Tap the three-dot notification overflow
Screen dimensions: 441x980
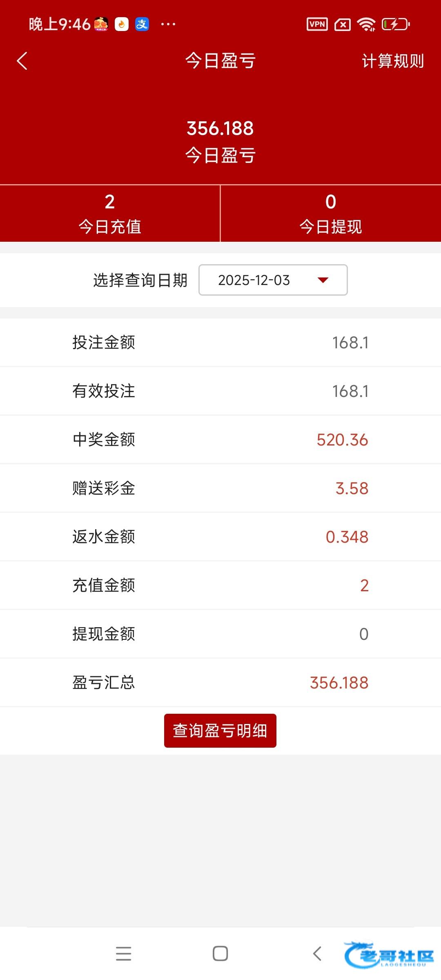click(168, 24)
